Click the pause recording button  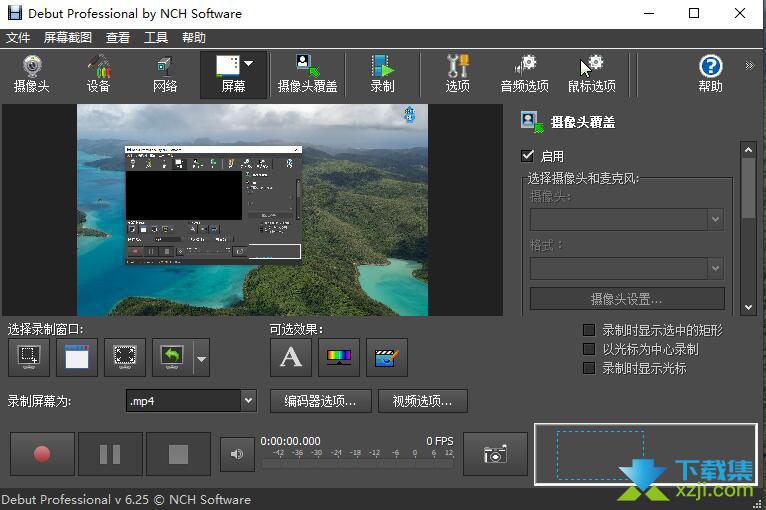pos(110,454)
